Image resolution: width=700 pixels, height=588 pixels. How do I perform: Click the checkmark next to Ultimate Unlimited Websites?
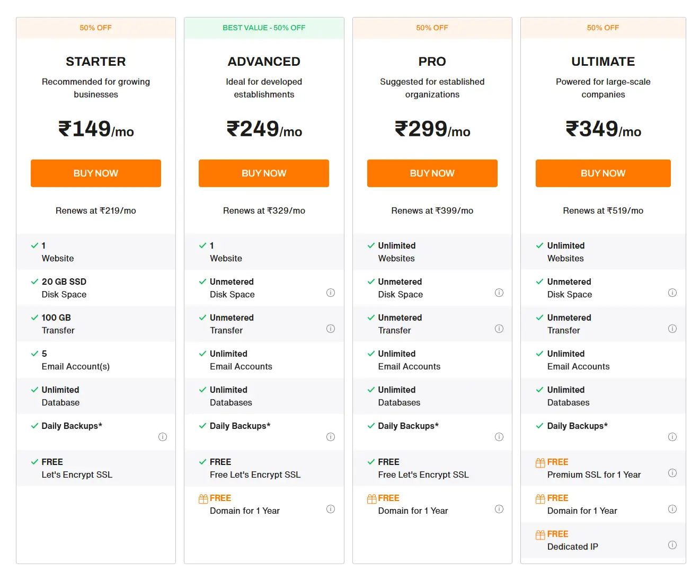tap(539, 245)
